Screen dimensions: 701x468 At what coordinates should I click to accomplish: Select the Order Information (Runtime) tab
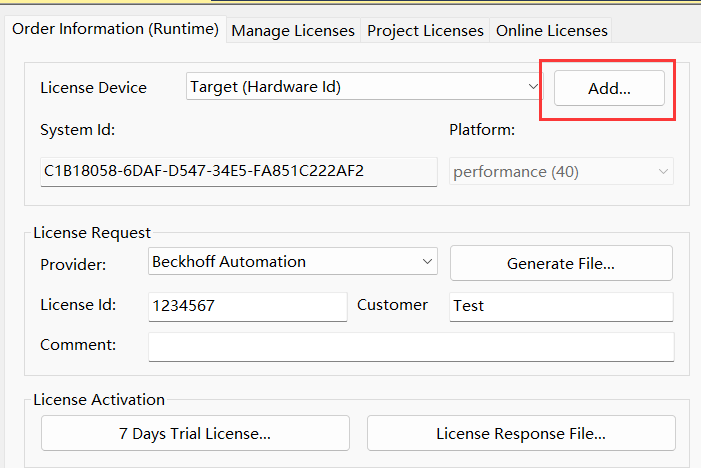point(115,29)
